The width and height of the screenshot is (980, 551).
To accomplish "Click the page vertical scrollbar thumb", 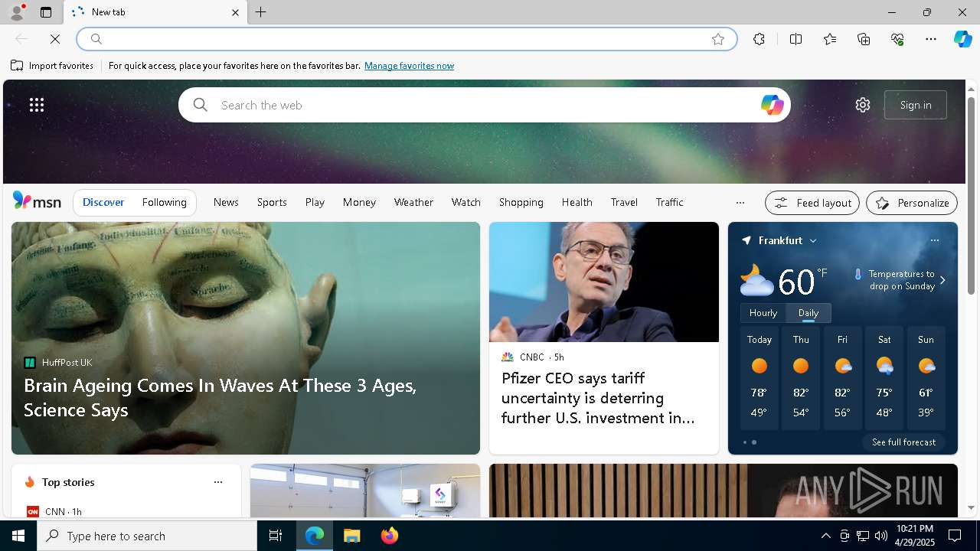I will [971, 195].
